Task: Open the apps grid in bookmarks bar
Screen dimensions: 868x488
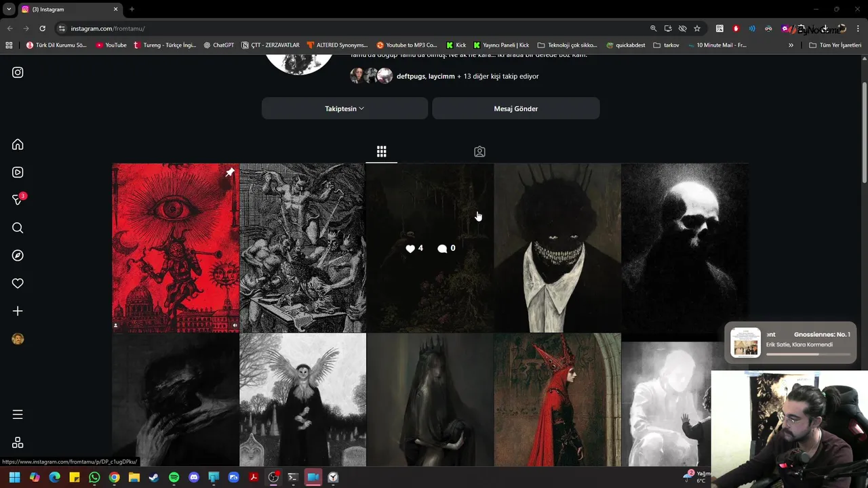Action: point(9,45)
